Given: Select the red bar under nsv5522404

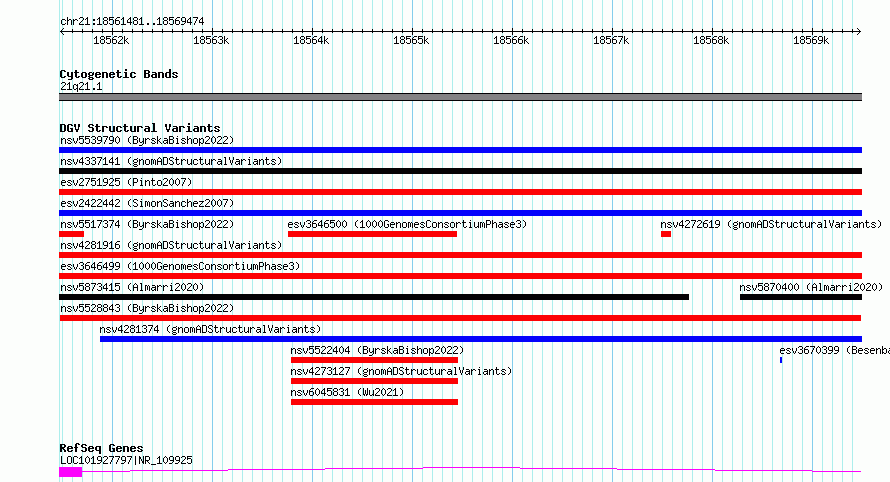Looking at the screenshot, I should (x=374, y=361).
